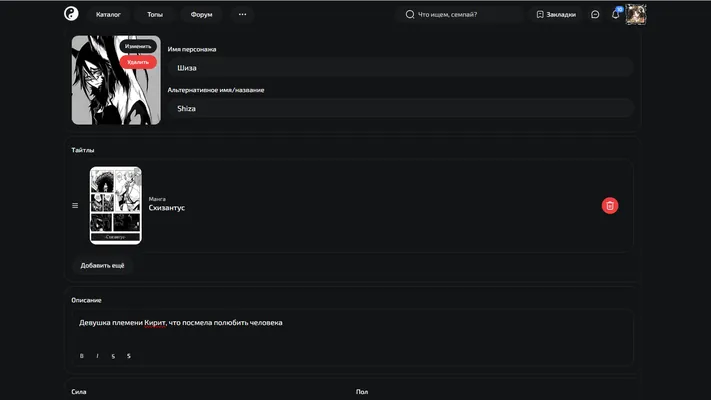This screenshot has height=400, width=711.
Task: Open the Топы section
Action: (155, 15)
